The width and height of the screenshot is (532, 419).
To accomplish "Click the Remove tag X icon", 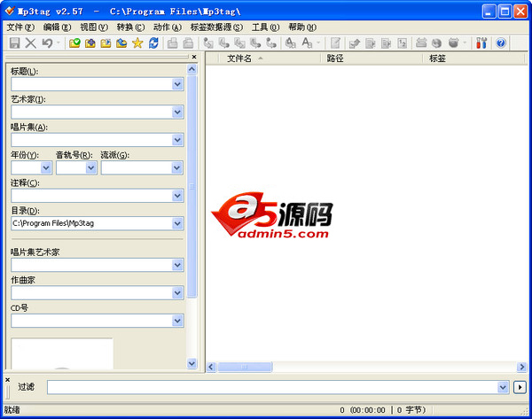I will [30, 43].
